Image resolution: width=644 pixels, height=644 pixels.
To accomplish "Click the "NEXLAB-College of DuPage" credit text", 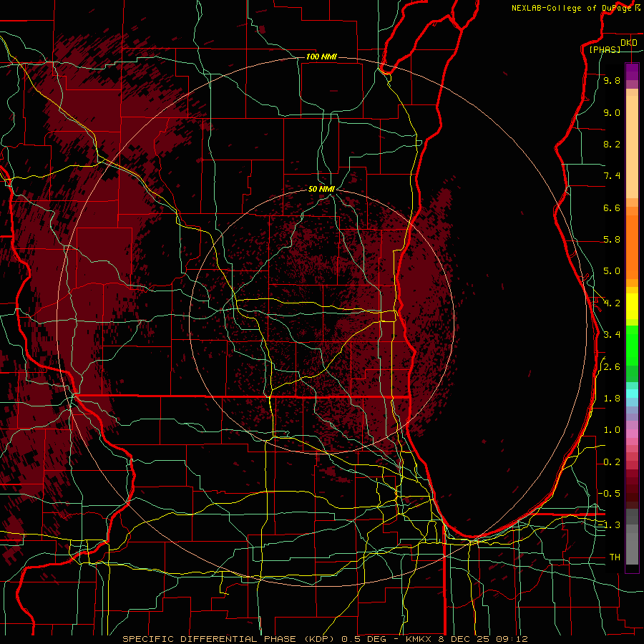I will click(572, 8).
